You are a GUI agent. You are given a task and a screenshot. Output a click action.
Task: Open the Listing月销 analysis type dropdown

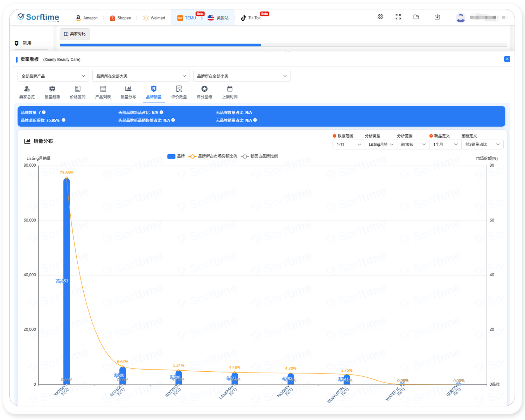(x=381, y=145)
